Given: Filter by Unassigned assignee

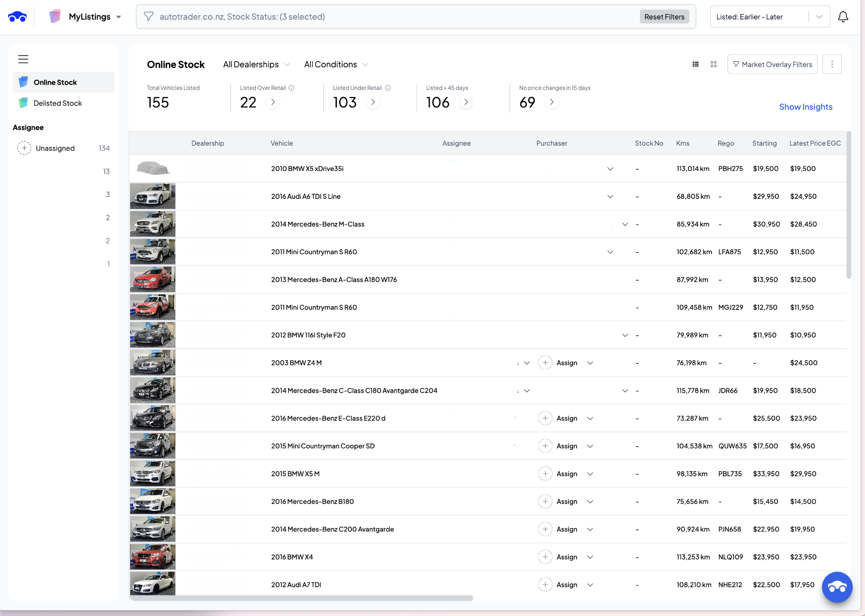Looking at the screenshot, I should point(63,148).
